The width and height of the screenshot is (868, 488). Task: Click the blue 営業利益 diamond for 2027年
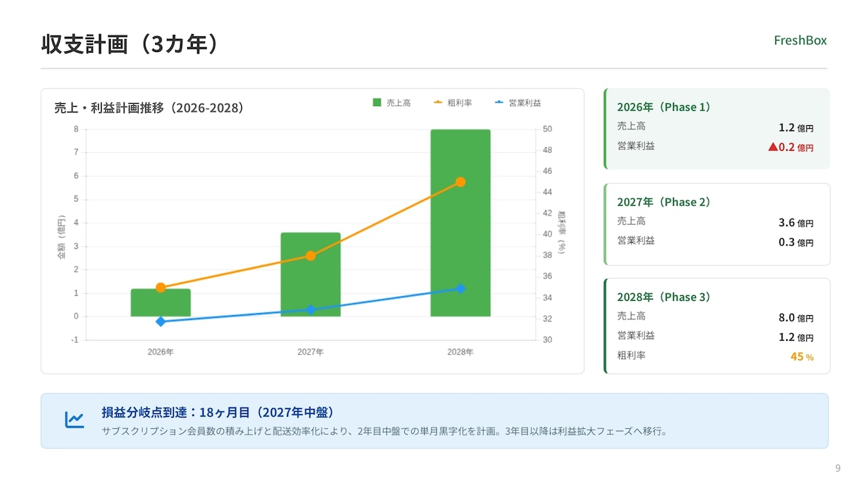(310, 309)
